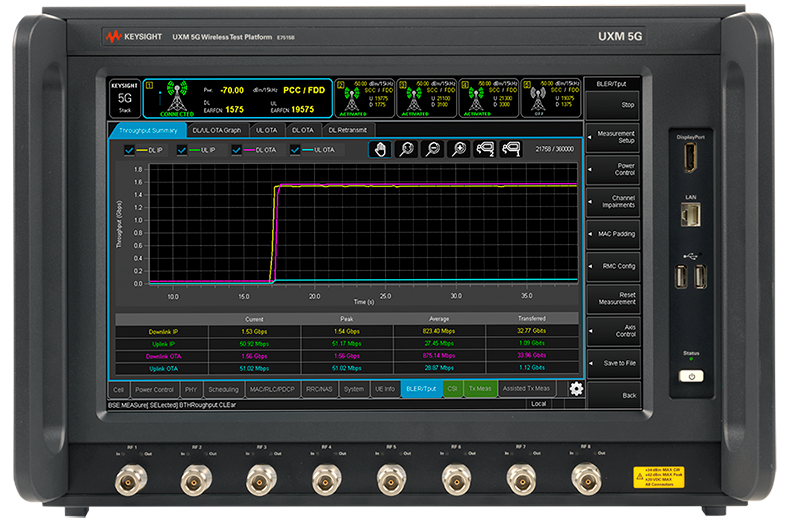788x518 pixels.
Task: Switch to the Throughput Summary tab
Action: [148, 131]
